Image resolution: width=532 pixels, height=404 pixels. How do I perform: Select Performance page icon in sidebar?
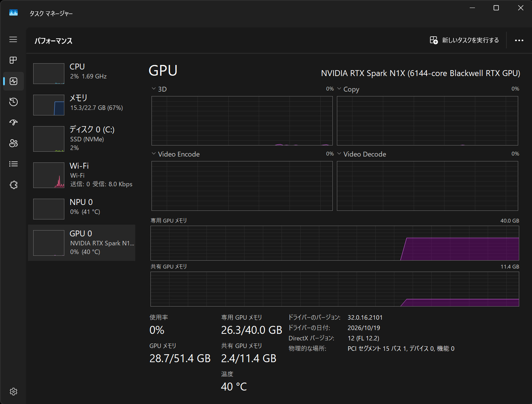[x=13, y=81]
